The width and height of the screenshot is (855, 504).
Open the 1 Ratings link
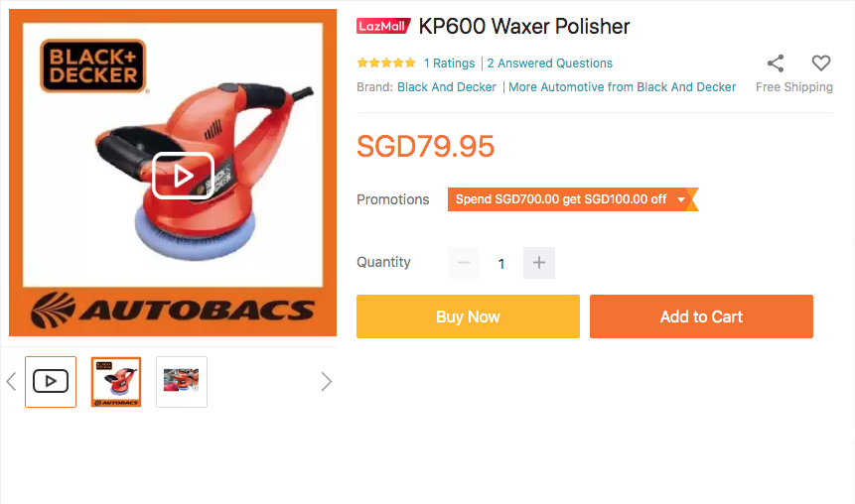[449, 63]
